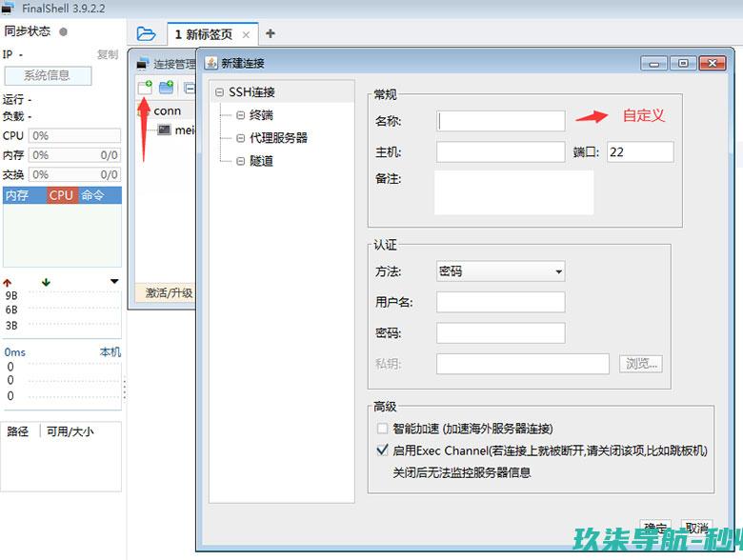Image resolution: width=743 pixels, height=560 pixels.
Task: Click the 命令 column header
Action: [x=92, y=195]
